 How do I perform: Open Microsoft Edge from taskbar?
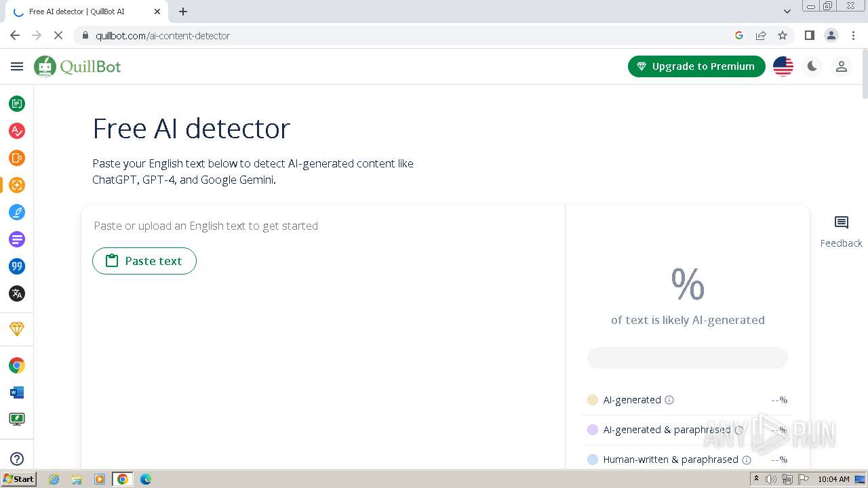(x=146, y=479)
